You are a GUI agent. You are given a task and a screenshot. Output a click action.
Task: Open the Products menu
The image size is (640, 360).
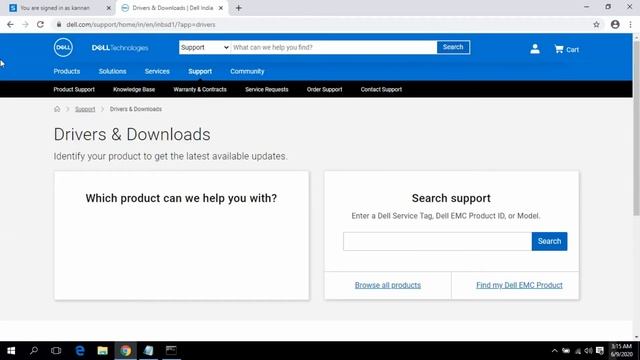click(x=67, y=71)
